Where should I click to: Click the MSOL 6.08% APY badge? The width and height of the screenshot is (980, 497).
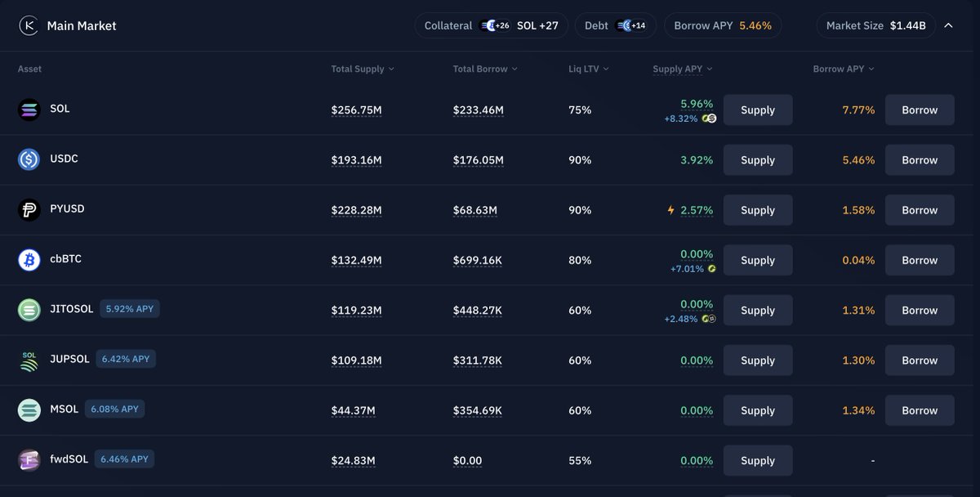pos(114,409)
